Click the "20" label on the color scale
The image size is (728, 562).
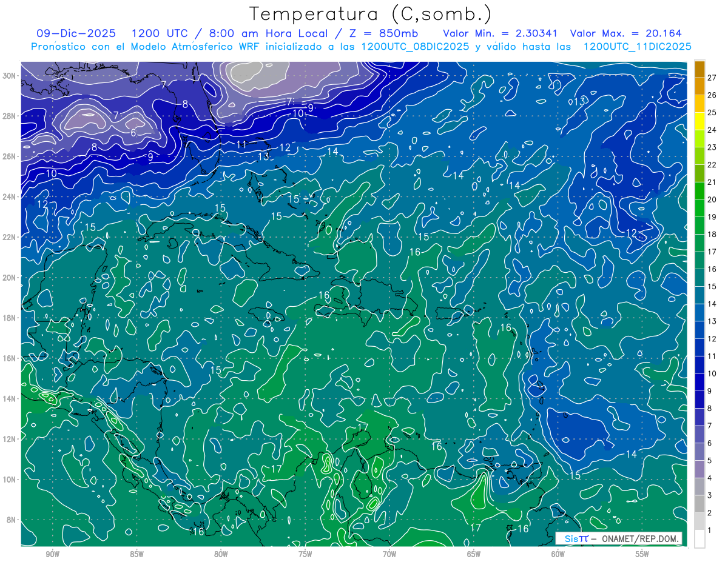[x=712, y=199]
